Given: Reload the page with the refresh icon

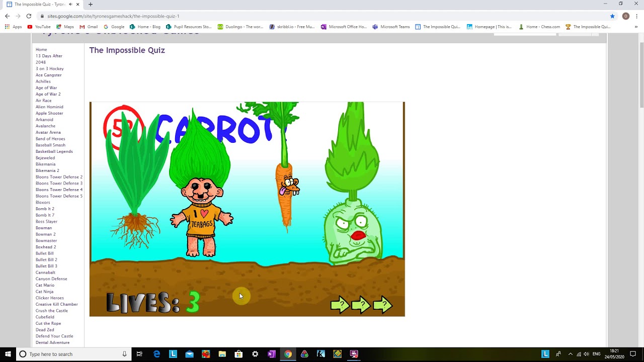Looking at the screenshot, I should [29, 16].
